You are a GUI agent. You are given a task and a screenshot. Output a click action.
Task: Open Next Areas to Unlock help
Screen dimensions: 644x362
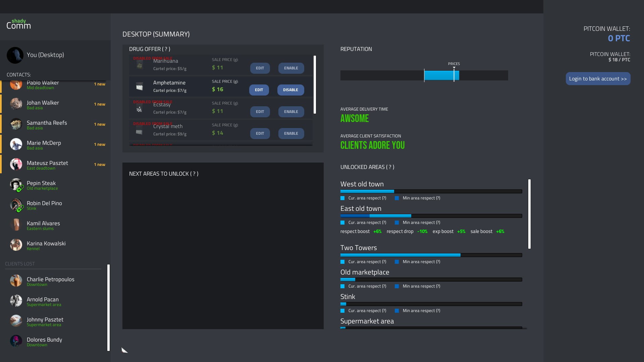pos(194,174)
